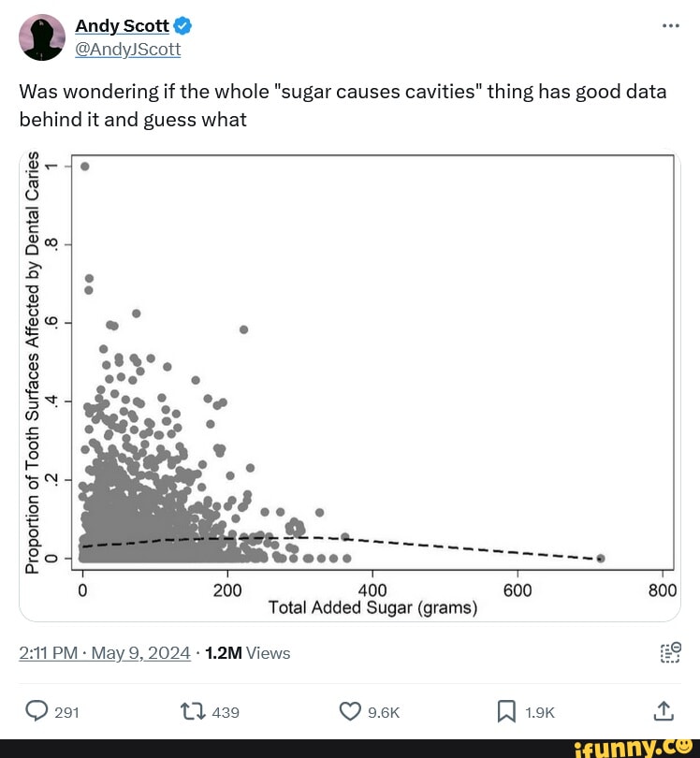700x758 pixels.
Task: Open the scatter plot chart image
Action: 350,386
